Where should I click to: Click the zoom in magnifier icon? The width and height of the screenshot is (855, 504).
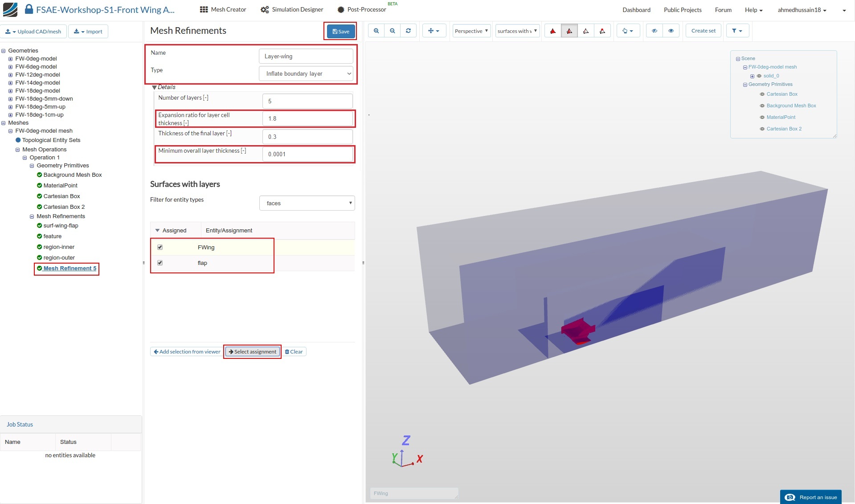point(376,31)
